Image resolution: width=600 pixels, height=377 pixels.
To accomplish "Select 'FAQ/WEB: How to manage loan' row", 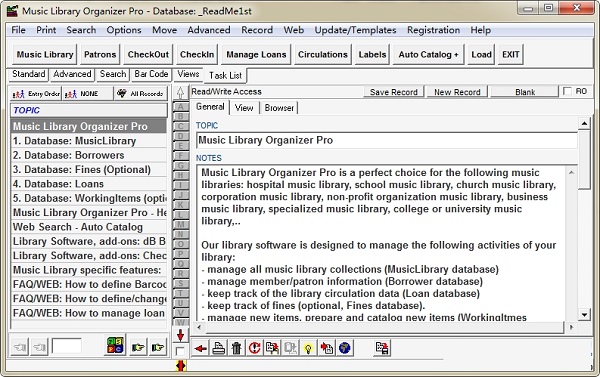I will coord(88,313).
